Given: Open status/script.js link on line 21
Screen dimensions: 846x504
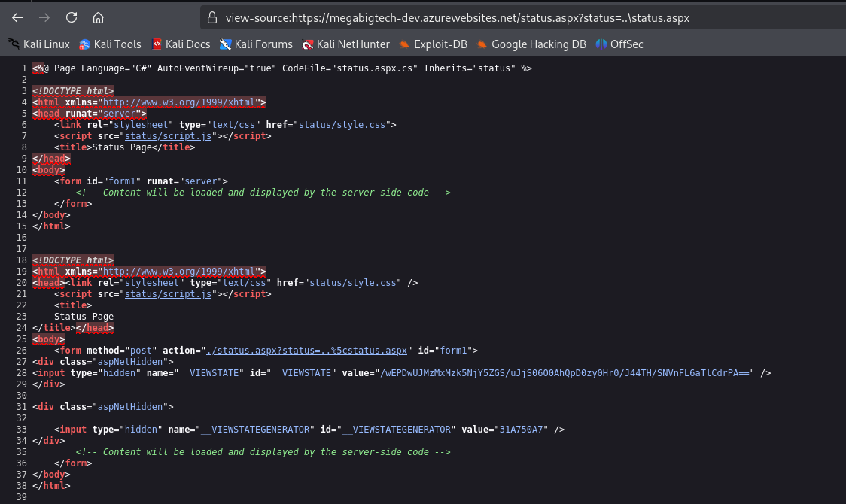Looking at the screenshot, I should click(169, 294).
